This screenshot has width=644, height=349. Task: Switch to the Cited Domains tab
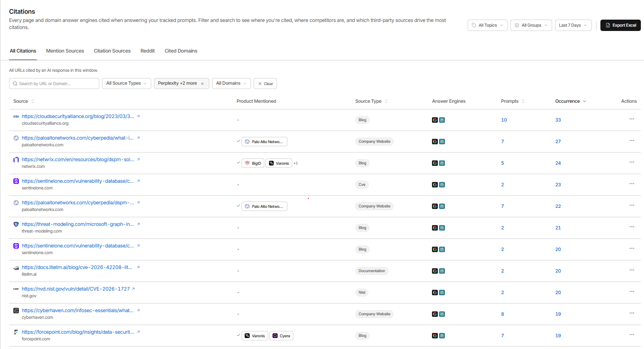pyautogui.click(x=181, y=51)
